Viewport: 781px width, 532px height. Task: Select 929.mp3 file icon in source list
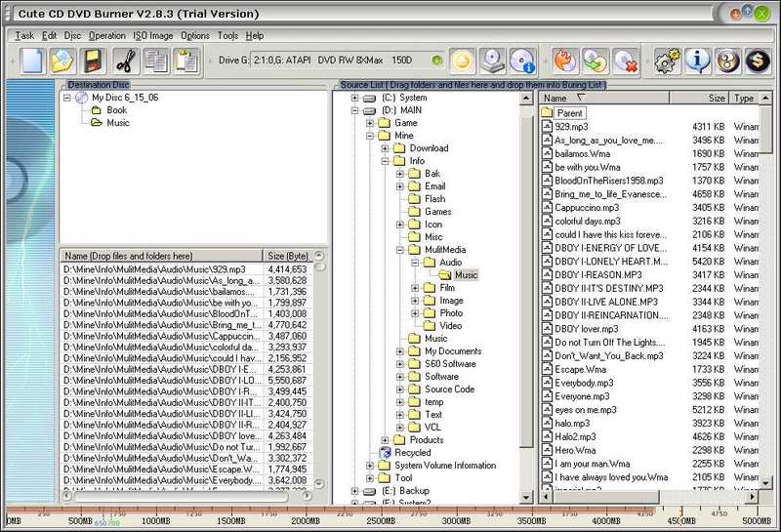pyautogui.click(x=547, y=127)
